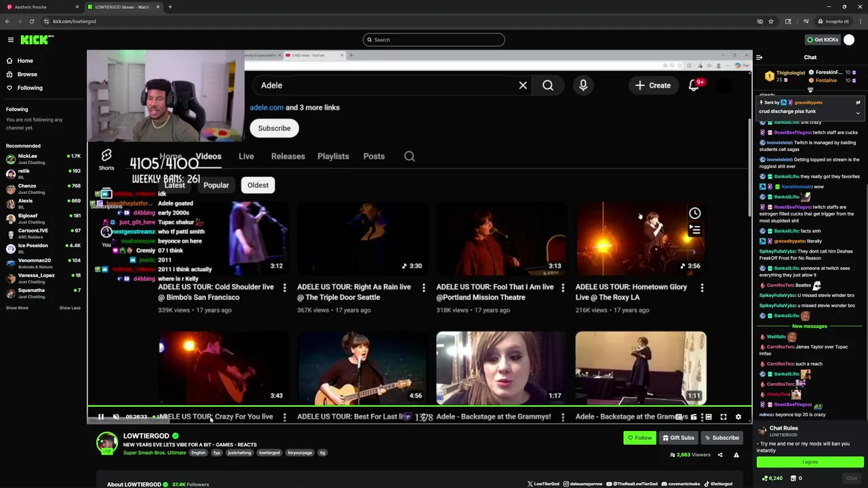Open Ice Poseidon recommended channel
868x488 pixels.
[43, 249]
